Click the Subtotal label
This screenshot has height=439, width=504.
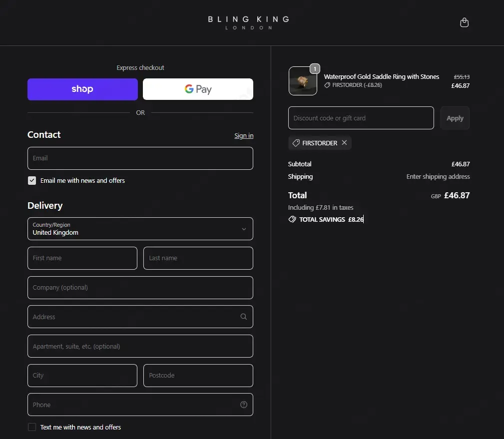click(x=300, y=164)
